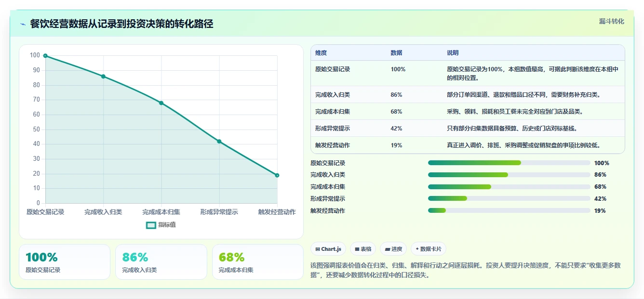Click the chart data point at 原始交易记录
The image size is (644, 299).
pos(45,56)
